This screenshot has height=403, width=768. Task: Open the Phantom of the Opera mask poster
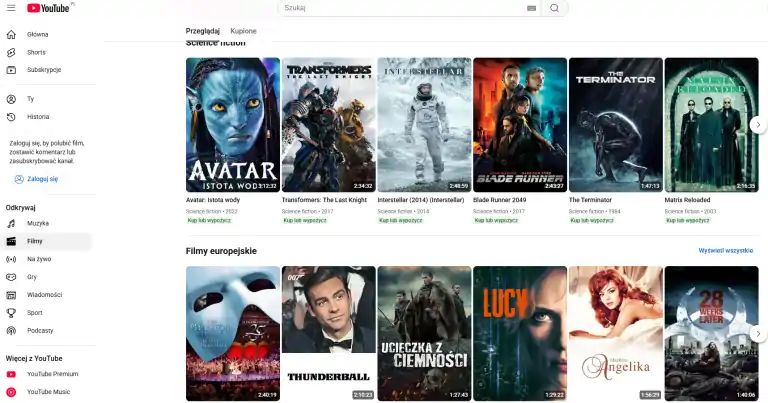tap(233, 334)
